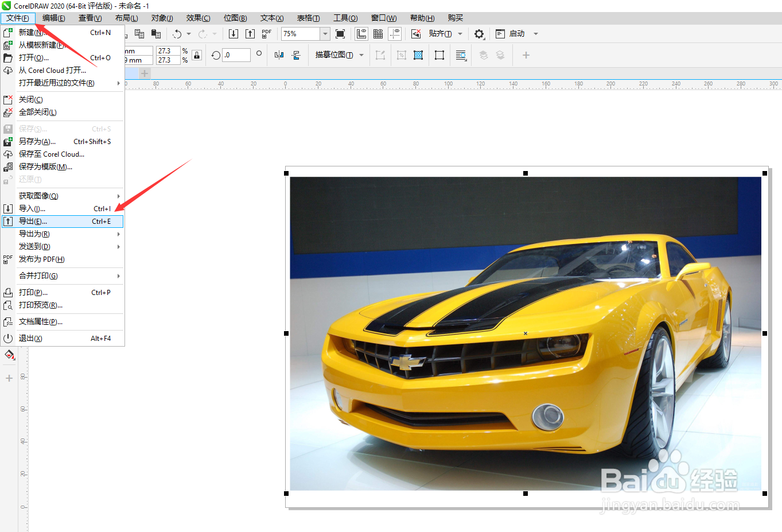Expand the 描摹位图 dropdown
This screenshot has width=782, height=532.
[x=361, y=55]
